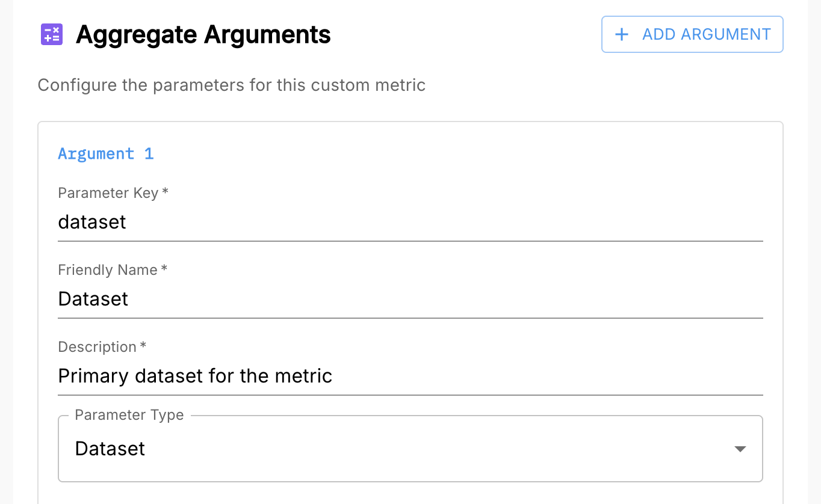
Task: Click the asterisk next to Parameter Key
Action: point(166,192)
